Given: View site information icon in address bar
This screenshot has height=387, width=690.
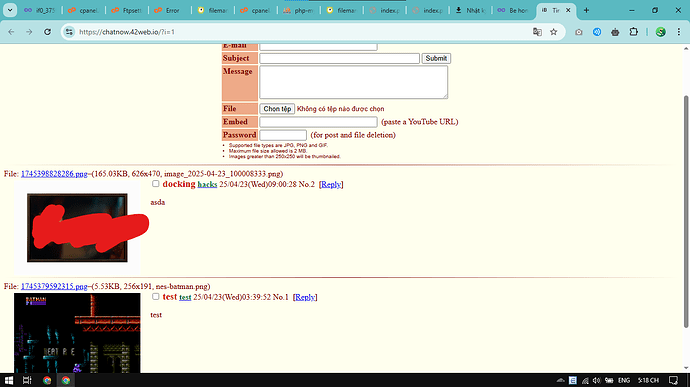Looking at the screenshot, I should [x=69, y=32].
